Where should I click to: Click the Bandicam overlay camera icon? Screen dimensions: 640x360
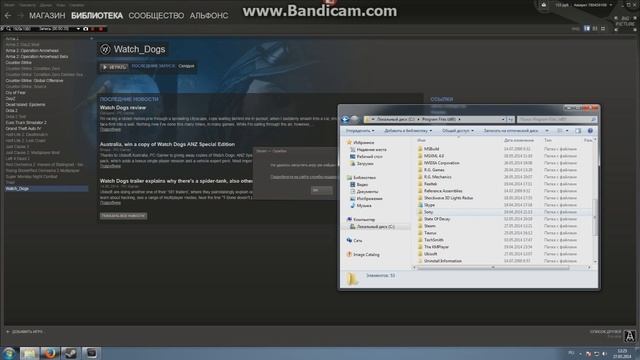(86, 29)
